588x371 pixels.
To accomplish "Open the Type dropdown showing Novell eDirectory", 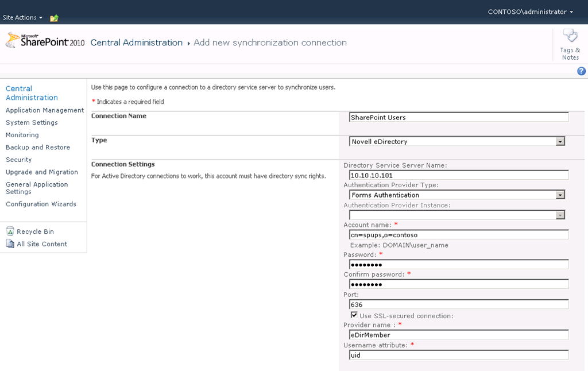I will [457, 142].
